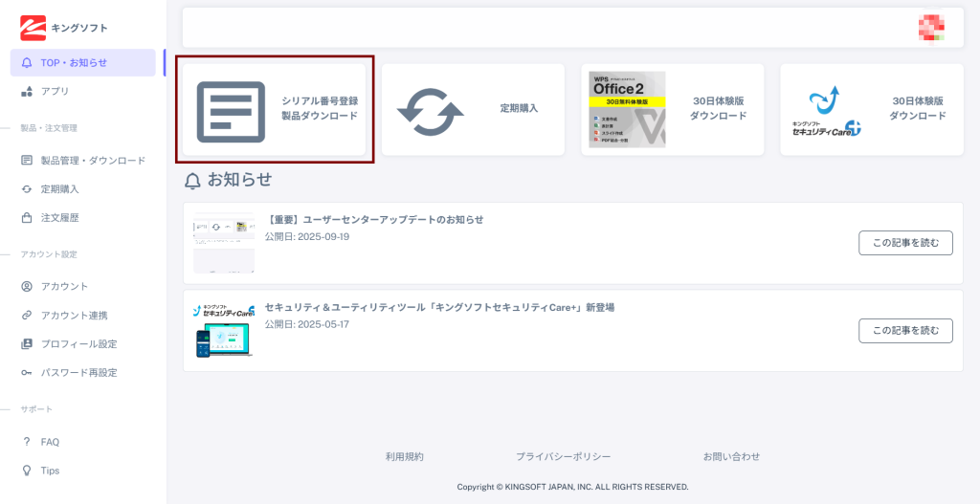This screenshot has width=980, height=504.
Task: Click the shapes icon beside アプリ
Action: [x=27, y=91]
